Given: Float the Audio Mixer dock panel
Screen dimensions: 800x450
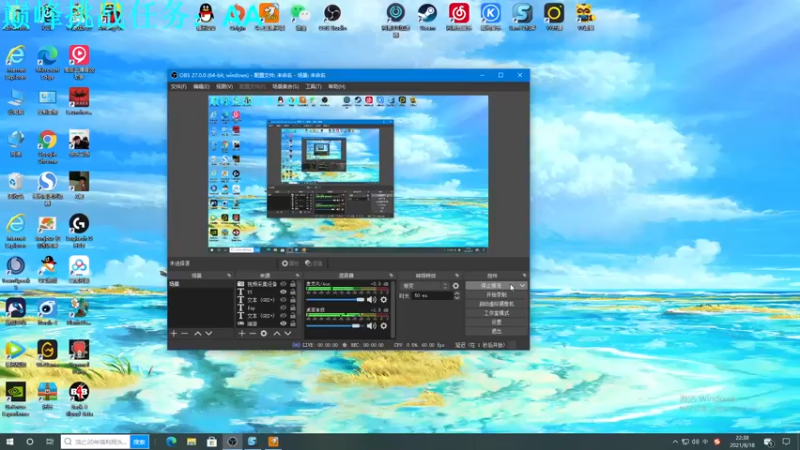Looking at the screenshot, I should coord(391,276).
